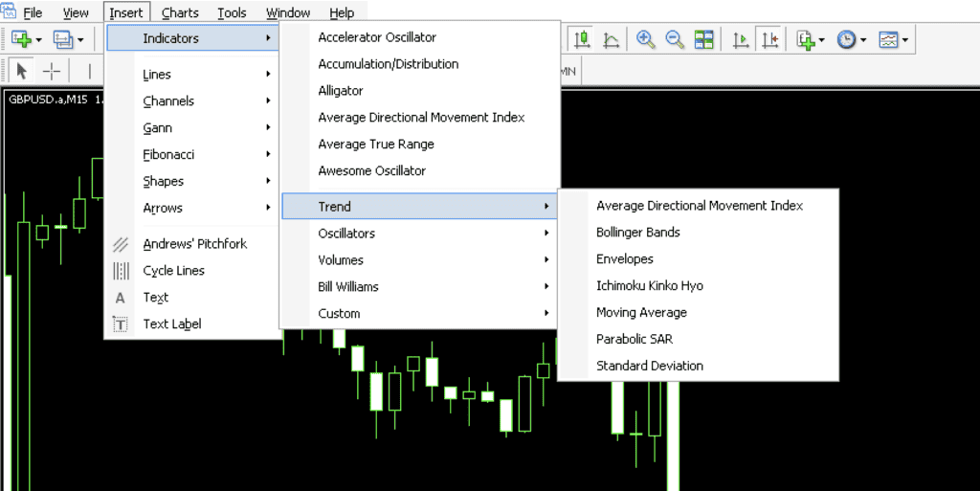Toggle the Chart Shift button
The image size is (980, 491).
(x=768, y=39)
